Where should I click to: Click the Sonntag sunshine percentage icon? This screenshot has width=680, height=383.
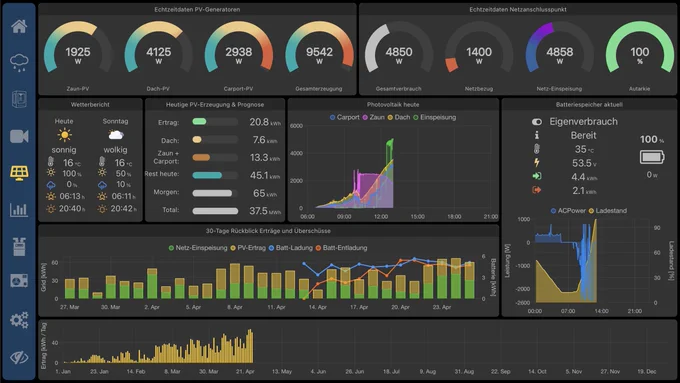pos(102,173)
